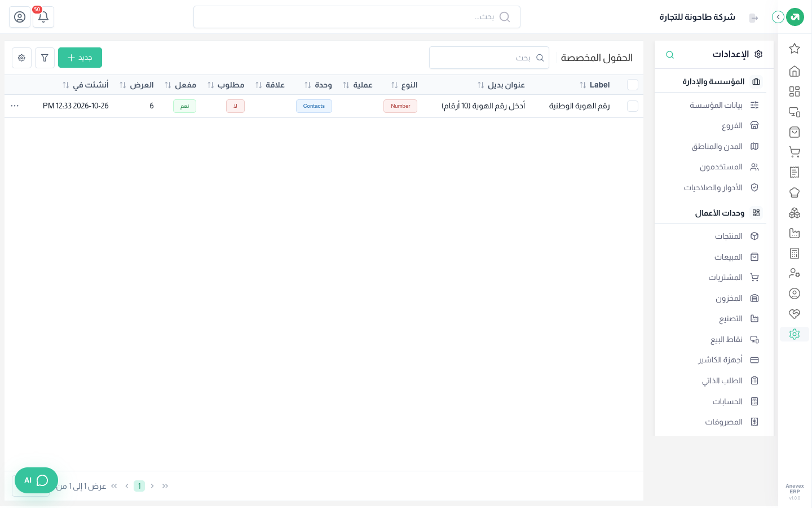The width and height of the screenshot is (812, 508).
Task: Click the green settings gear in sidebar
Action: pos(795,334)
